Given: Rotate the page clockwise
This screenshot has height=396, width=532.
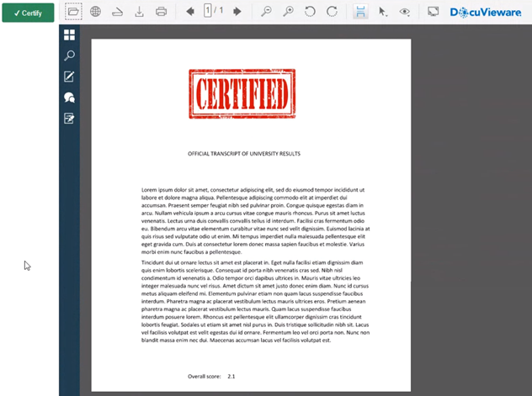Looking at the screenshot, I should tap(332, 12).
